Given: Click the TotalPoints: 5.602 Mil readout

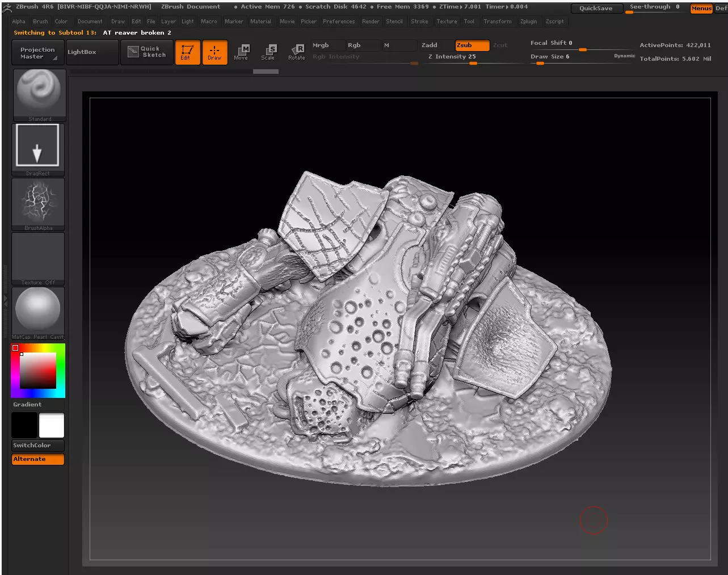Looking at the screenshot, I should (675, 58).
